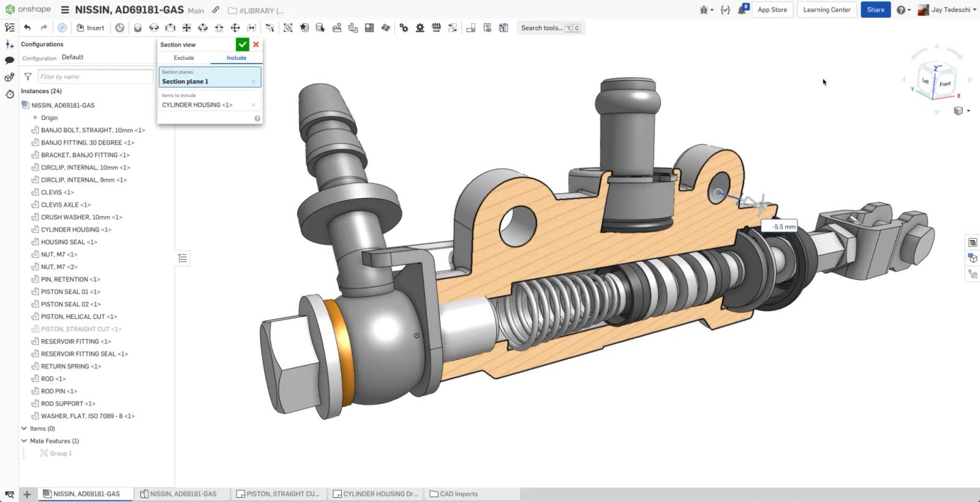Select RETURN SPRING <1> in the instance list
980x502 pixels.
[x=70, y=366]
